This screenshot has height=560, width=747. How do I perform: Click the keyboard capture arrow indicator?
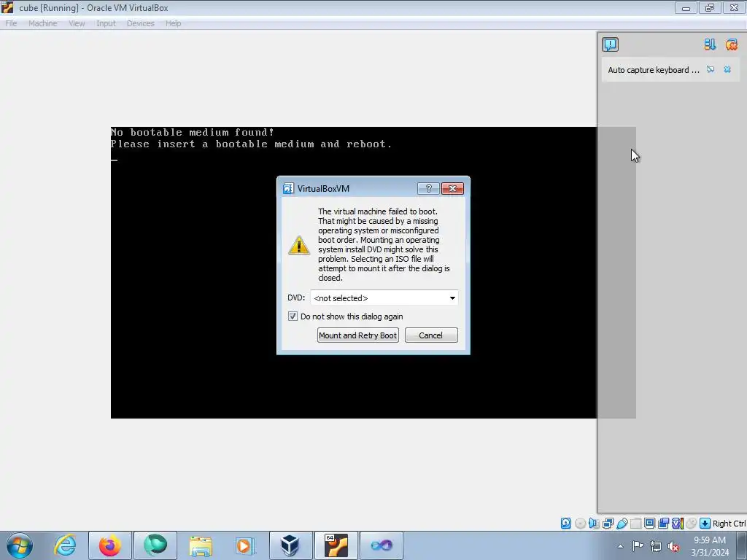pyautogui.click(x=705, y=524)
